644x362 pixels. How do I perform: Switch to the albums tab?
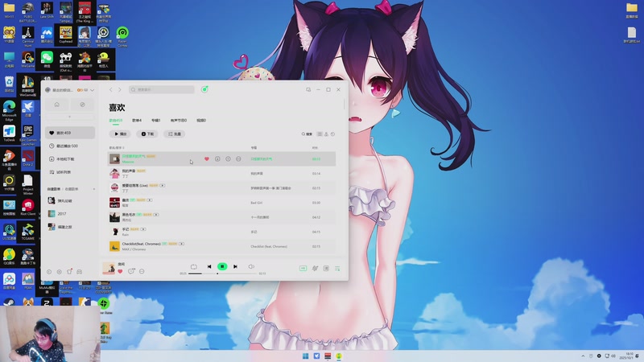[x=156, y=120]
